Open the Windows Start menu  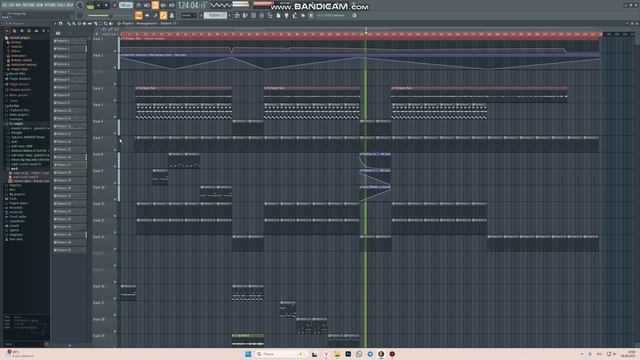(248, 354)
